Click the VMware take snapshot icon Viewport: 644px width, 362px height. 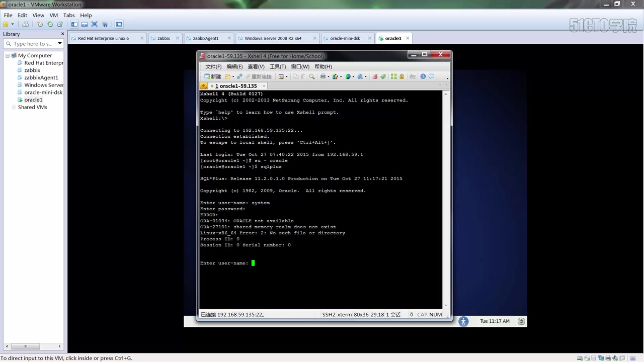(x=40, y=24)
